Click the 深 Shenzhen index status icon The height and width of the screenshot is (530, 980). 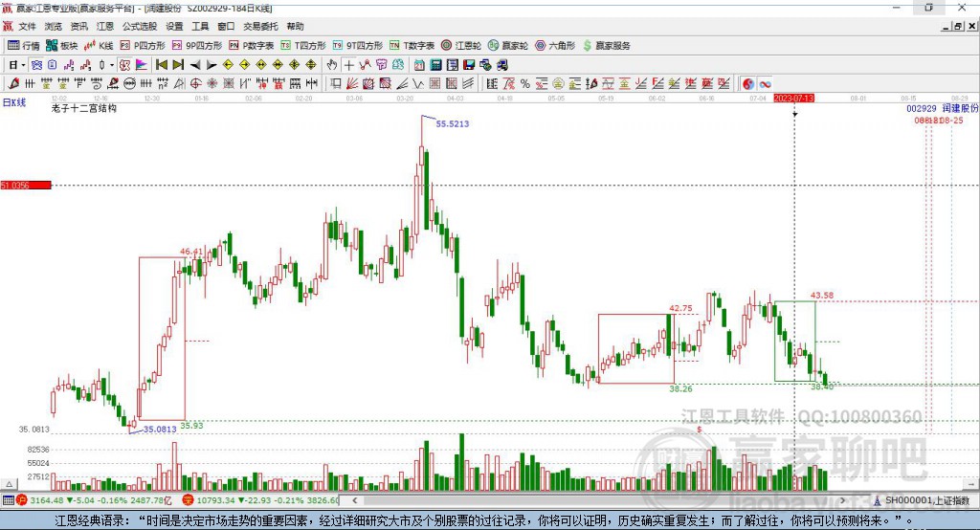point(189,500)
